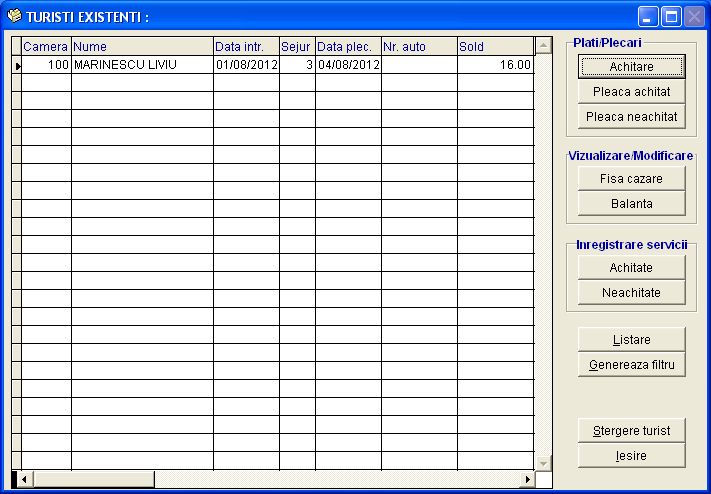Click the Achitare button under Plati/Plecari
Viewport: 711px width, 494px height.
[631, 67]
